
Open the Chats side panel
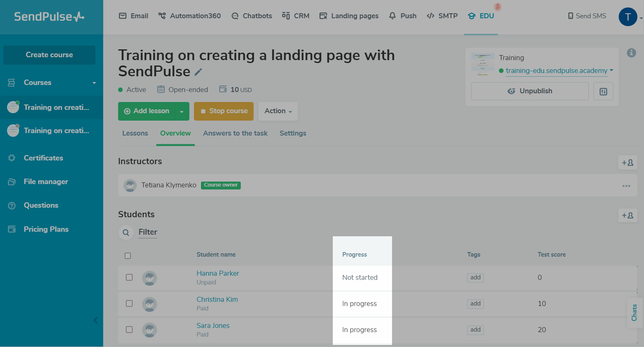click(x=634, y=312)
